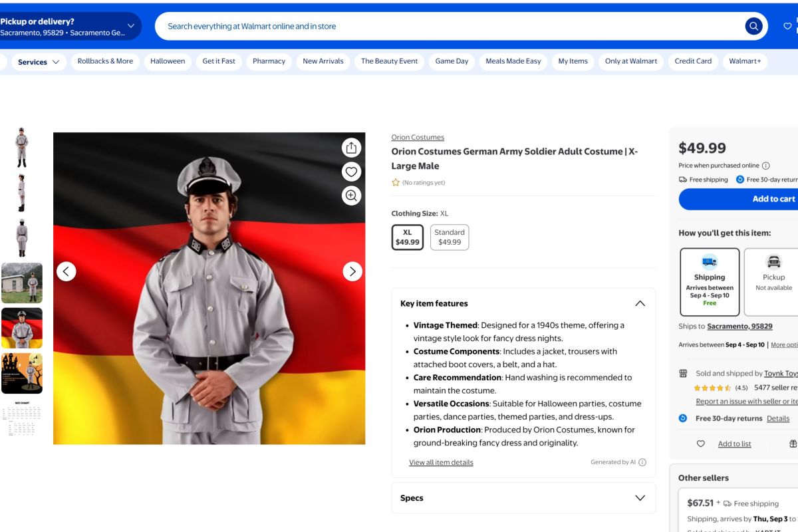The width and height of the screenshot is (798, 532).
Task: Click the rating star icon
Action: (396, 182)
